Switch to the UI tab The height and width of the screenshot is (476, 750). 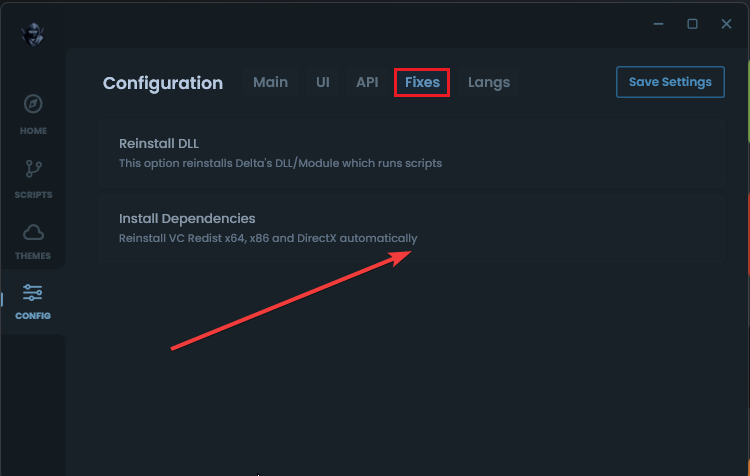tap(322, 82)
